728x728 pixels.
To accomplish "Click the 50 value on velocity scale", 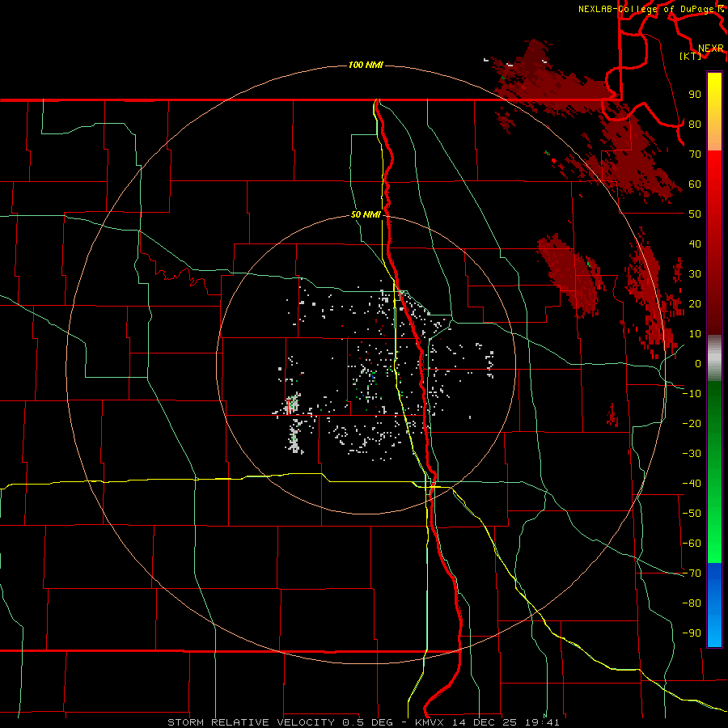I will (695, 214).
